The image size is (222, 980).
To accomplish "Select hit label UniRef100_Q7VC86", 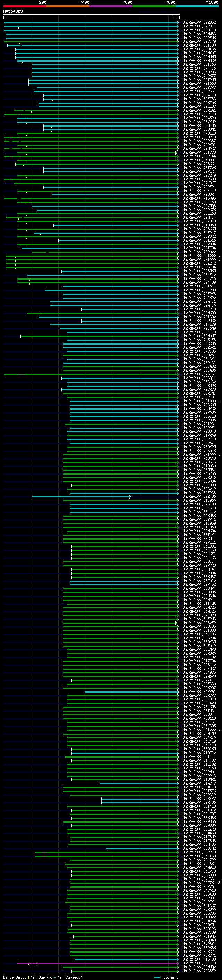I will [199, 351].
